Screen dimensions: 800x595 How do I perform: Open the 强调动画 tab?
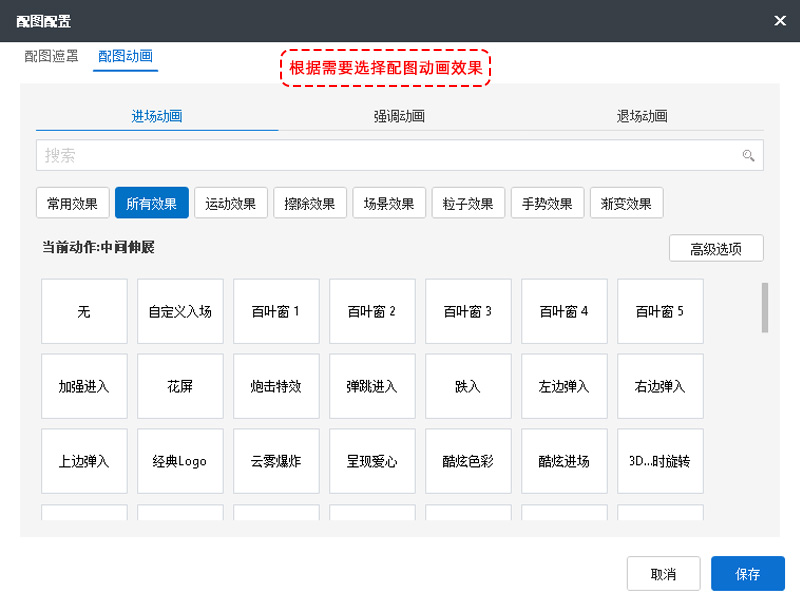[x=399, y=116]
